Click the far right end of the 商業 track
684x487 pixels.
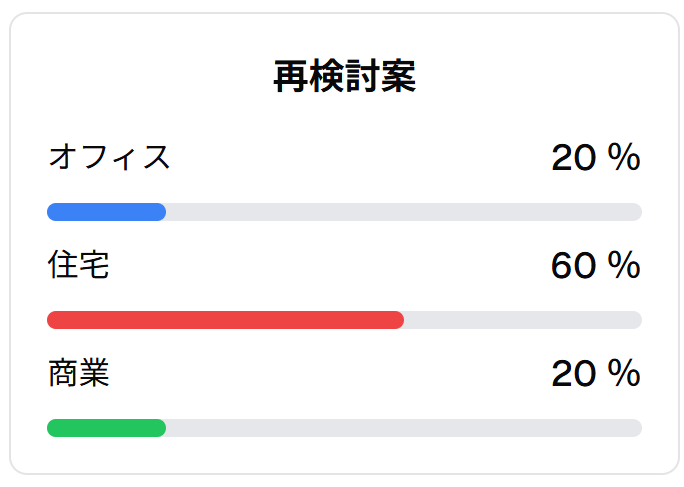(636, 428)
